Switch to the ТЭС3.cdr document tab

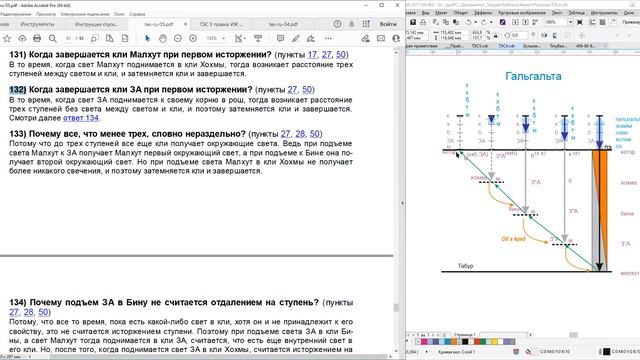(x=480, y=46)
